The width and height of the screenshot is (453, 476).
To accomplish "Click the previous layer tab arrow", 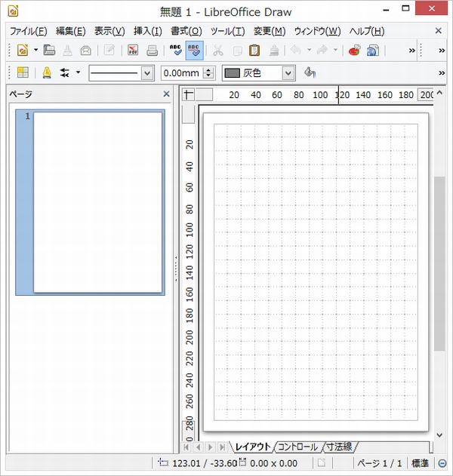I will point(199,447).
